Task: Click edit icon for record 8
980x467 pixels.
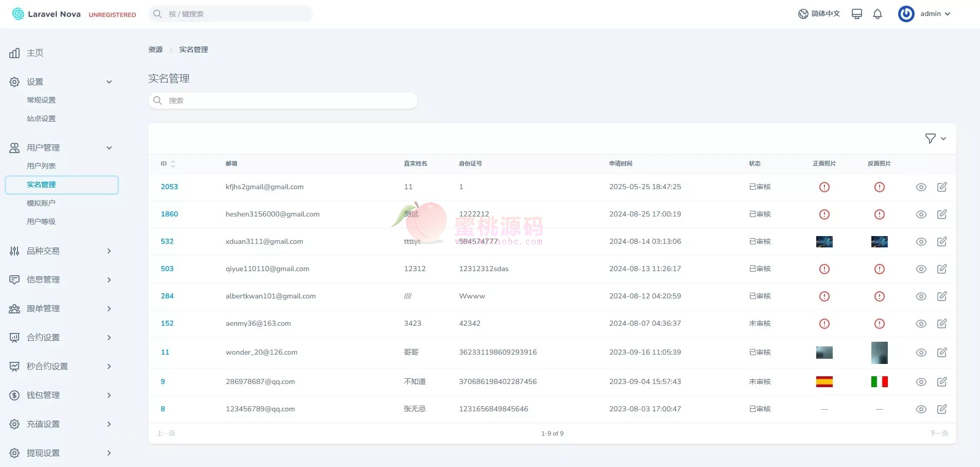Action: [942, 409]
